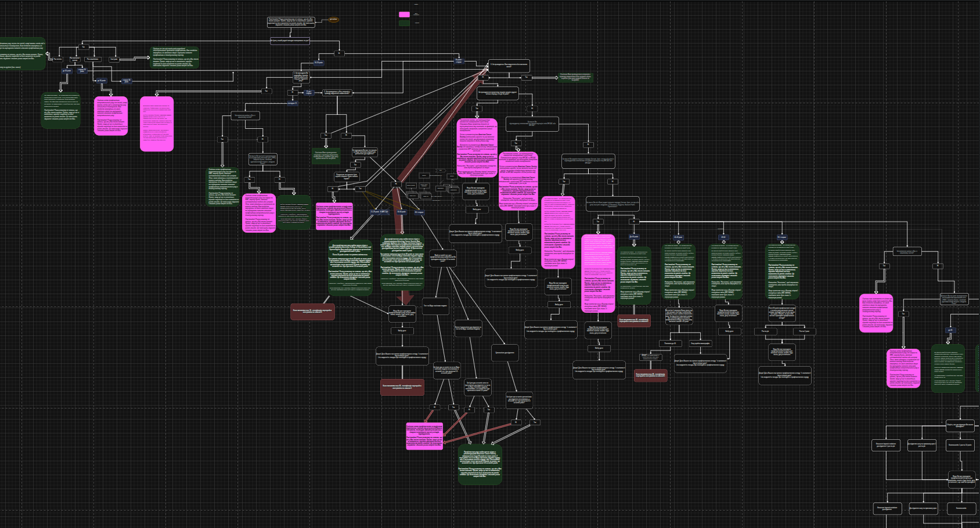Select the purple-outlined node below the start node
Image resolution: width=980 pixels, height=528 pixels.
pos(290,41)
